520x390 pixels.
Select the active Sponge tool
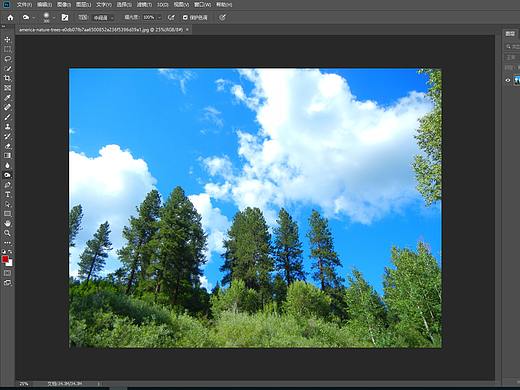coord(7,175)
